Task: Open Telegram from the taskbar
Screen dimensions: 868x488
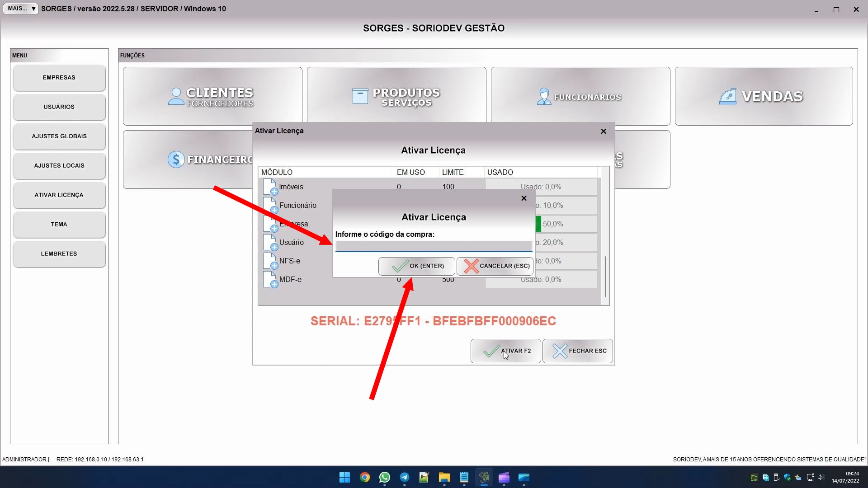Action: point(405,478)
